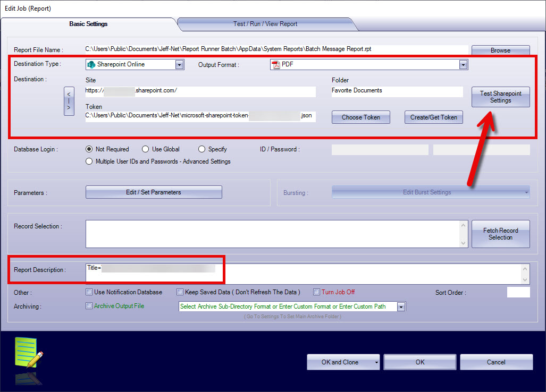Expand the Output Format dropdown arrow

[x=463, y=64]
